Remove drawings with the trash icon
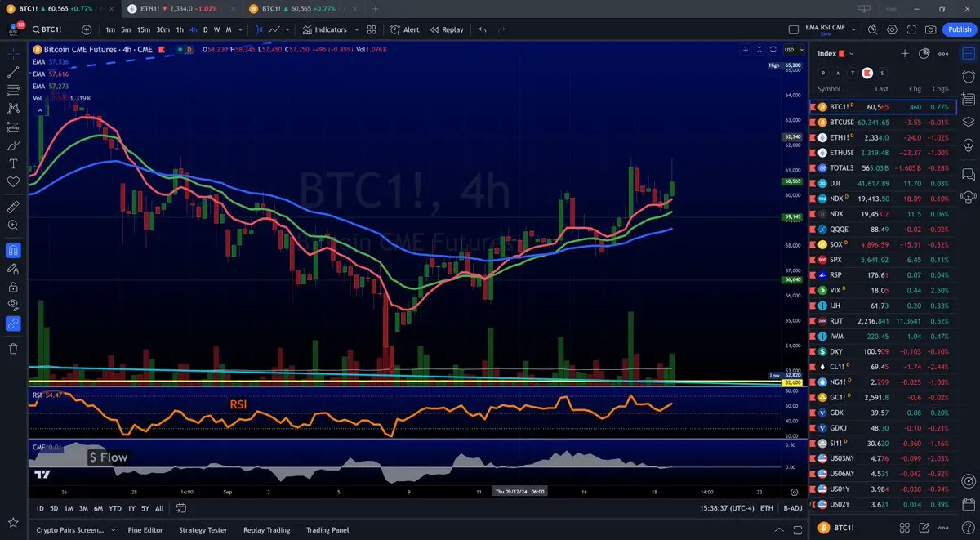980x540 pixels. click(13, 349)
